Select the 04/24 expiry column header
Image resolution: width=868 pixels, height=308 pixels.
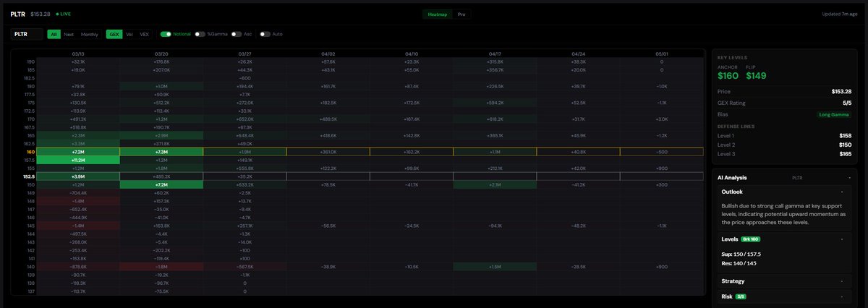(578, 54)
